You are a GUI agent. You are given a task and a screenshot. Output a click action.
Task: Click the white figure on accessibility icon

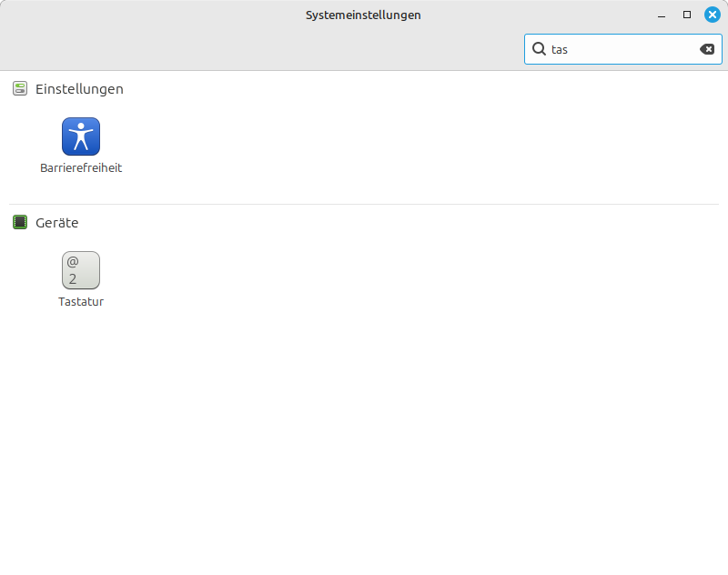pyautogui.click(x=81, y=136)
